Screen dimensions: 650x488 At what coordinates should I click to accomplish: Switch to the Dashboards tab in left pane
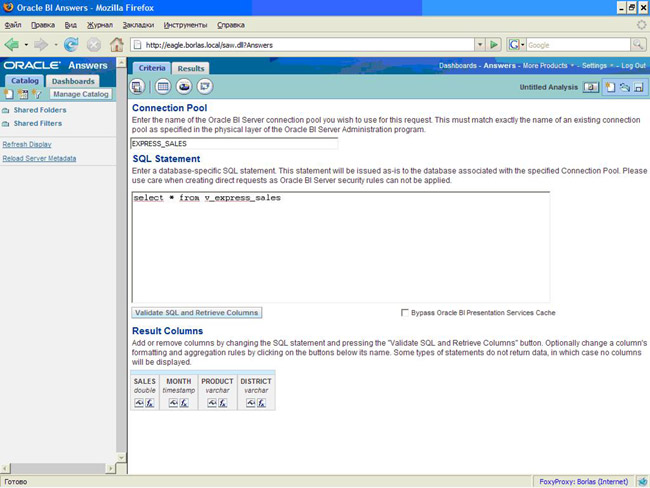pos(73,81)
